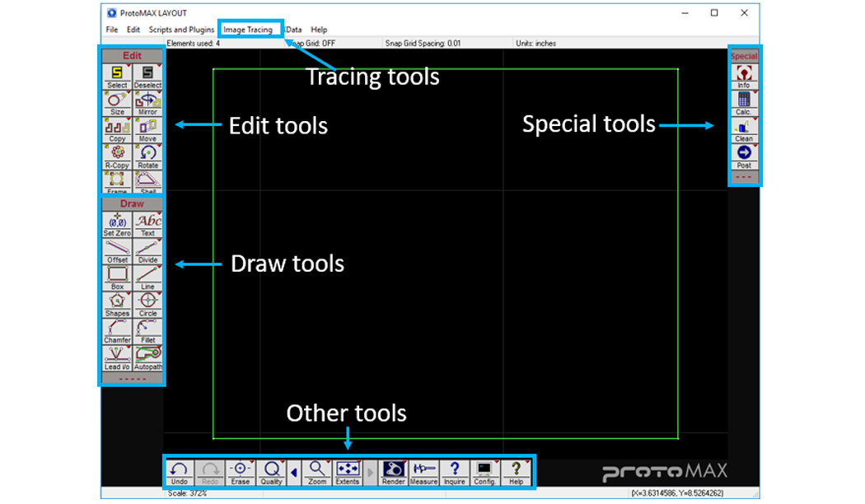Collapse the Edit panel header

tap(132, 56)
